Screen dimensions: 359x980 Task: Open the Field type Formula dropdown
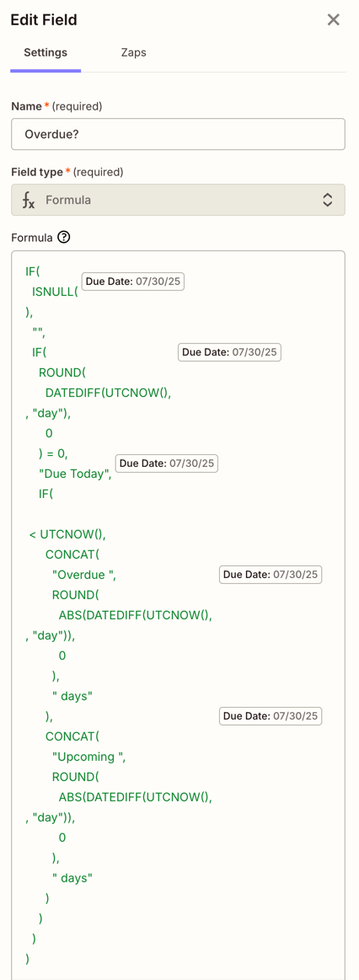pos(179,200)
